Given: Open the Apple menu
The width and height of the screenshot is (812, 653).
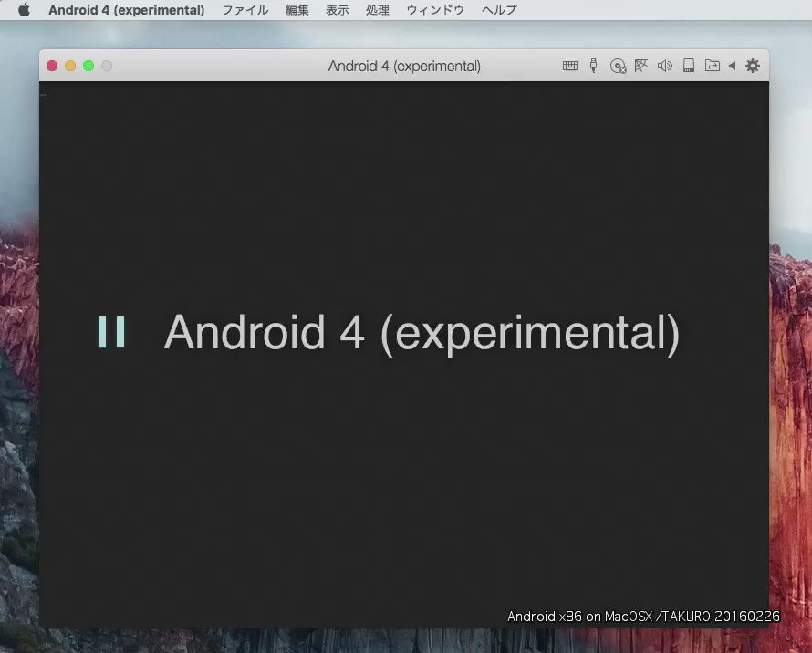Looking at the screenshot, I should click(x=24, y=10).
